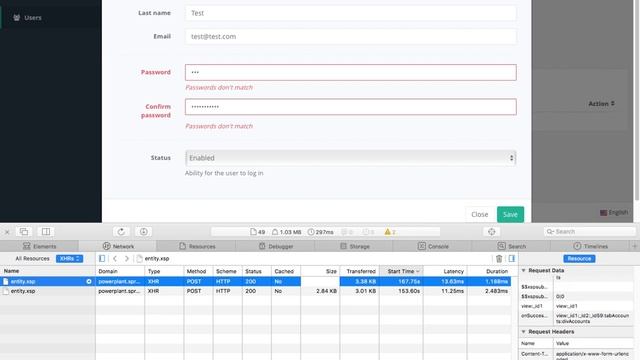This screenshot has height=360, width=640.
Task: Click into the Password field
Action: point(351,72)
